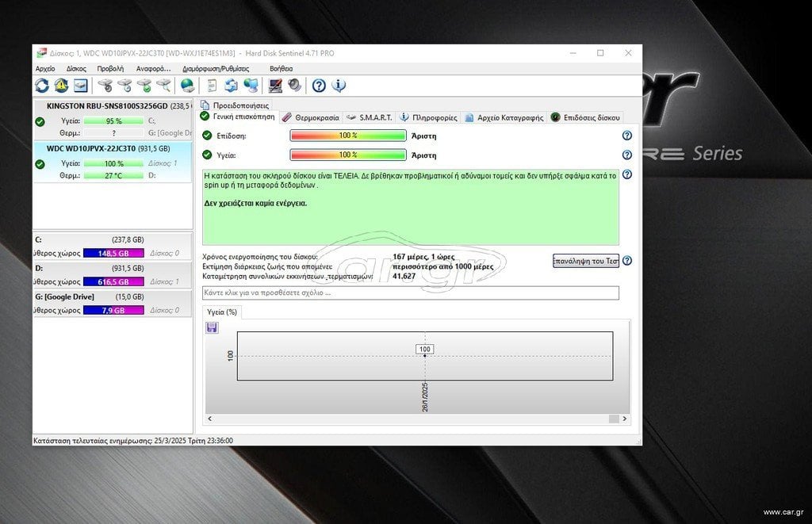Open the Αρχείο Καταγραφής tab
The height and width of the screenshot is (524, 812).
(x=504, y=117)
